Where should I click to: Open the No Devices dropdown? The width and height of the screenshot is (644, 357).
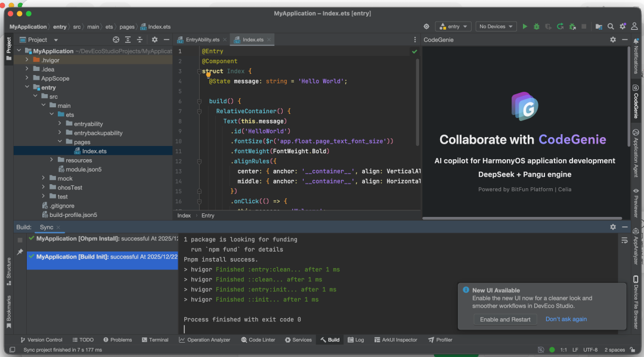496,26
